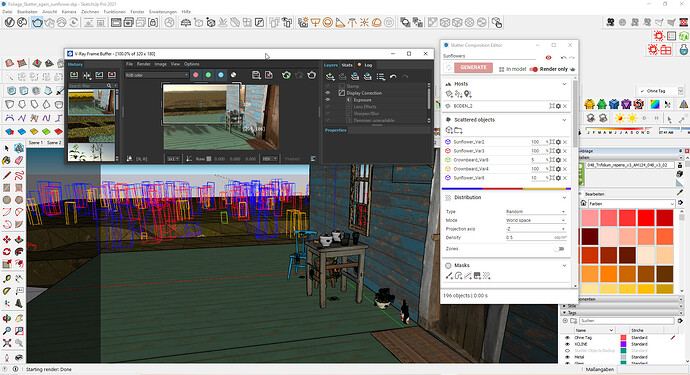Click the GENERATE button
This screenshot has width=690, height=375.
point(473,67)
